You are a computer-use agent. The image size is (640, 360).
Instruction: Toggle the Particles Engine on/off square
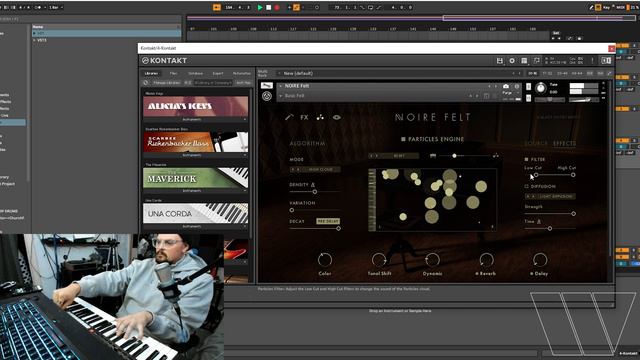coord(403,139)
